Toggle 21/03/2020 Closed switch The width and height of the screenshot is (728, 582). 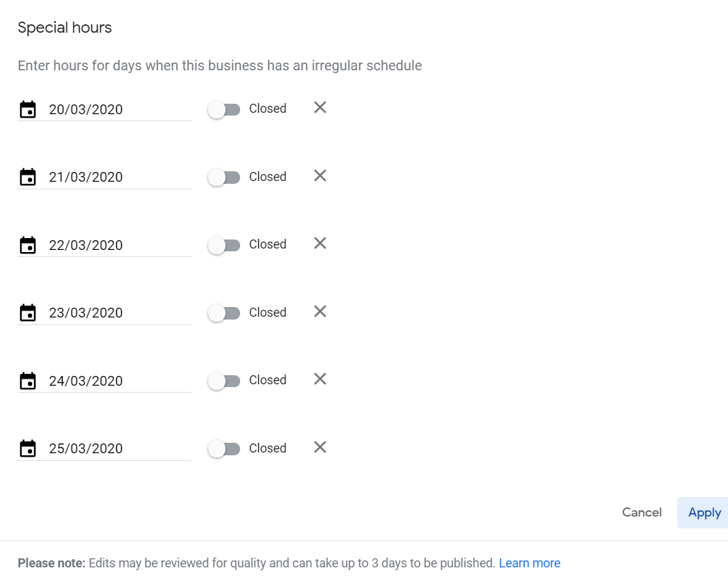tap(224, 178)
